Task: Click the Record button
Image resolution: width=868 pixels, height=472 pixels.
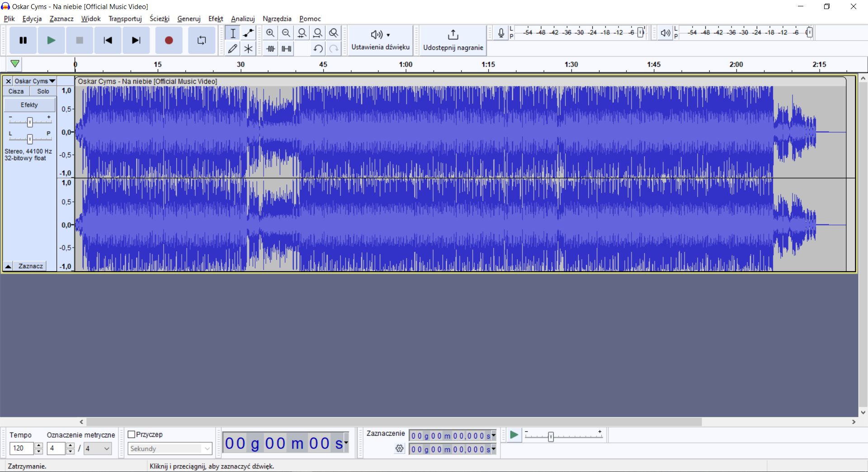Action: tap(169, 40)
